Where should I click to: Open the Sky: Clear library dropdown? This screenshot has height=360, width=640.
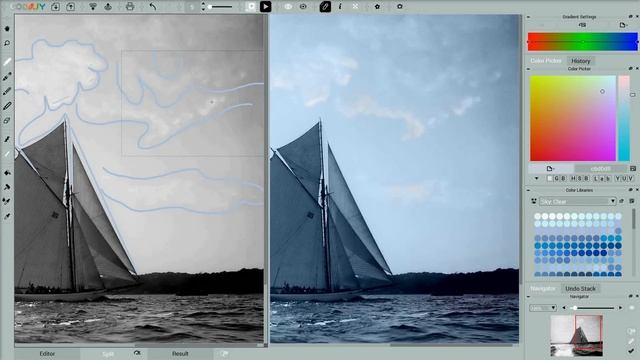578,201
